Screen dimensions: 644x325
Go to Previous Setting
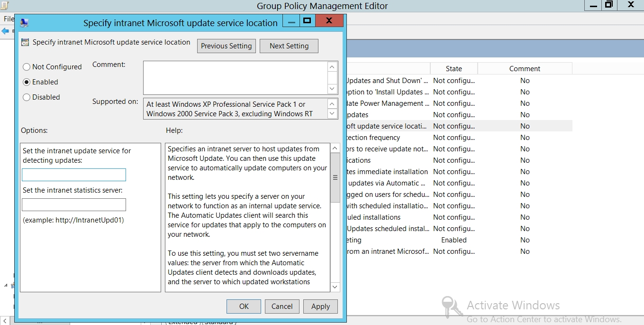pyautogui.click(x=226, y=46)
